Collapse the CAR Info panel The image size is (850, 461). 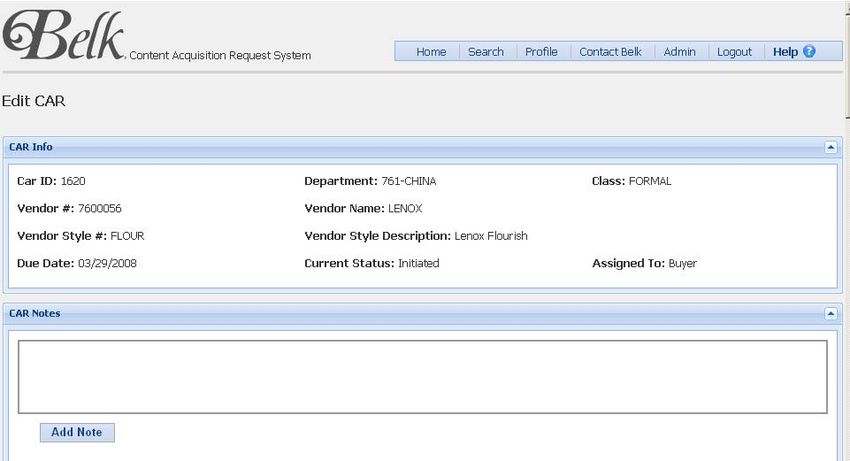click(830, 147)
